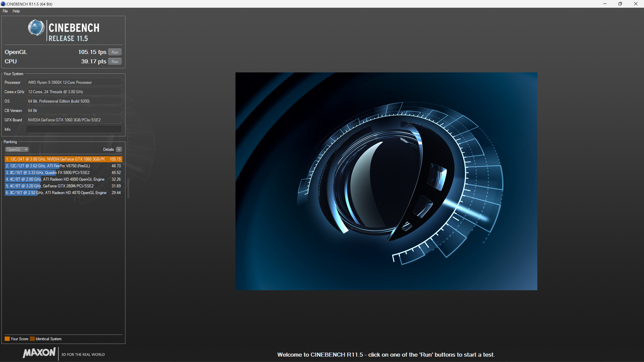The width and height of the screenshot is (644, 362).
Task: Click the brown Identical System legend swatch
Action: 32,339
